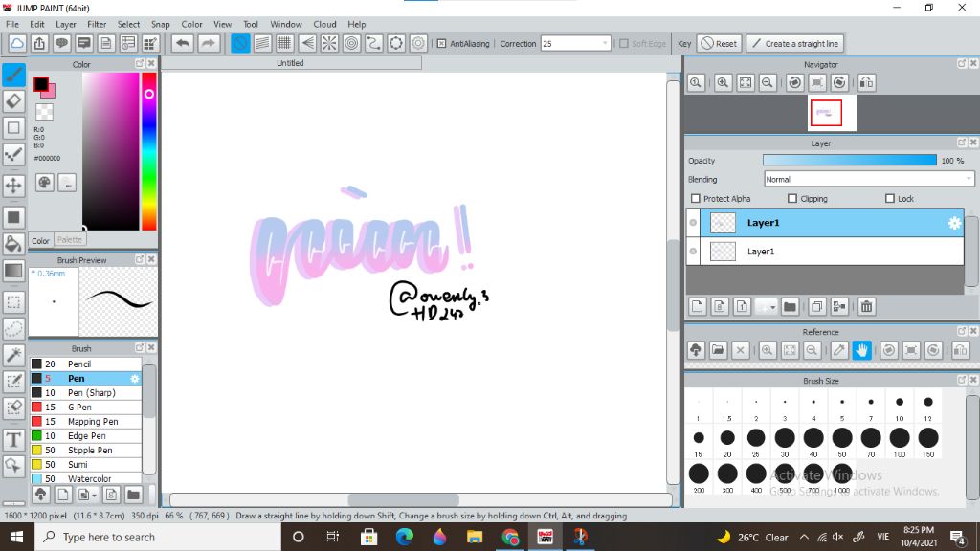980x551 pixels.
Task: Duplicate the layer in Layer panel
Action: click(x=816, y=306)
